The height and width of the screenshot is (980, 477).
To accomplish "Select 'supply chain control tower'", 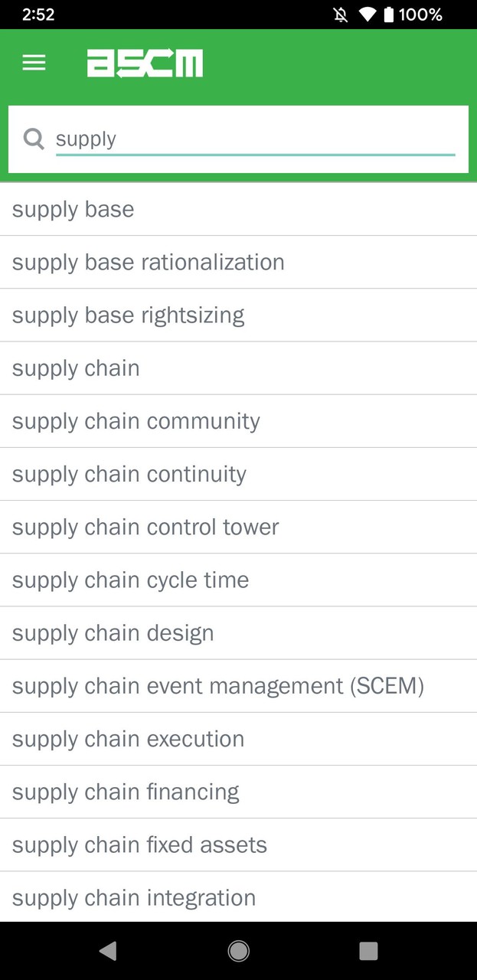I will (145, 527).
